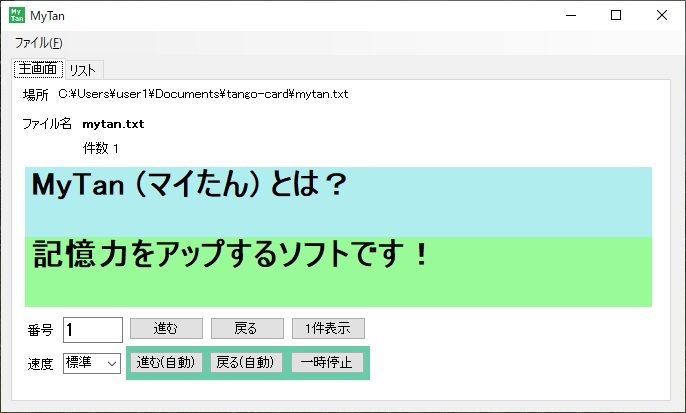Click the 進む button
Viewport: 686px width, 413px height.
click(x=166, y=328)
